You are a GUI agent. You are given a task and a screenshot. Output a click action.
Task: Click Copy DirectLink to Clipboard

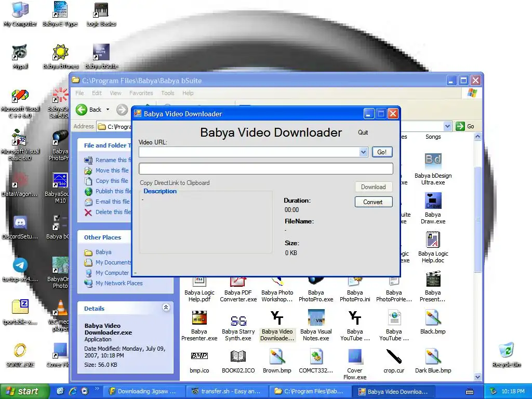(175, 183)
